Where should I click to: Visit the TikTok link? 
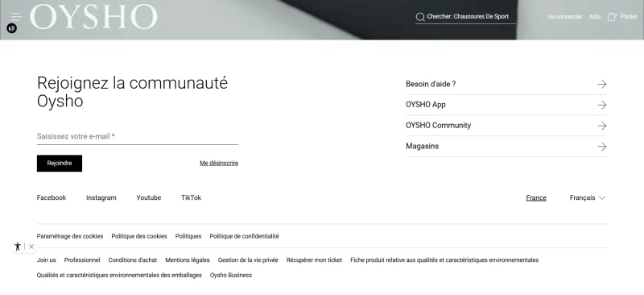(191, 198)
